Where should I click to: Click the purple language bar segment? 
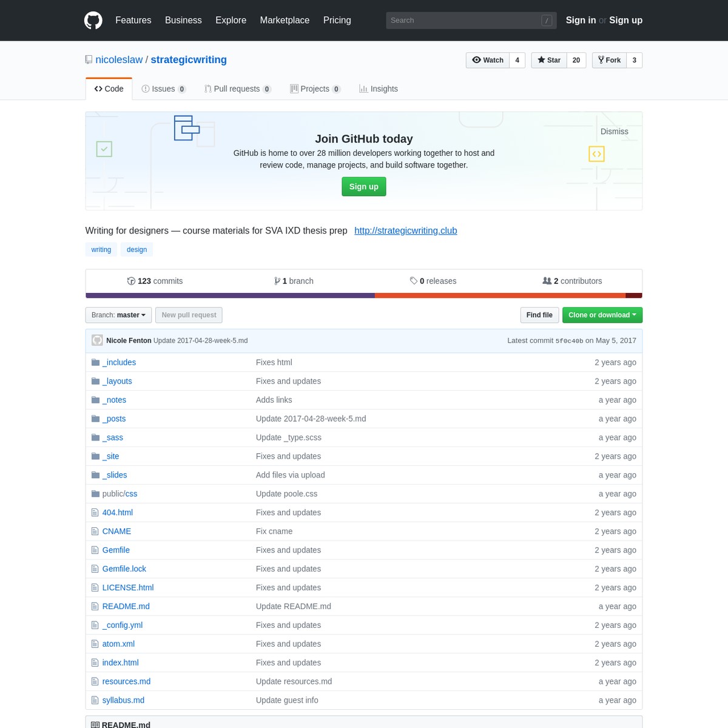[x=230, y=295]
